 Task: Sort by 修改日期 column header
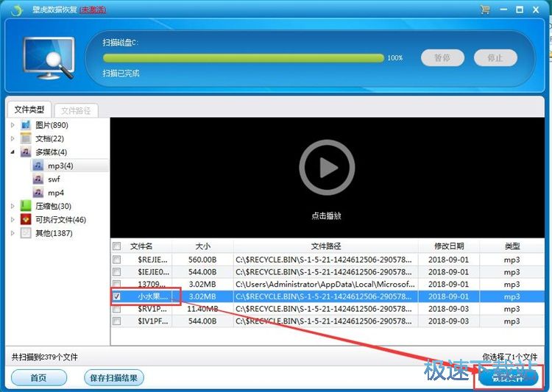(449, 246)
